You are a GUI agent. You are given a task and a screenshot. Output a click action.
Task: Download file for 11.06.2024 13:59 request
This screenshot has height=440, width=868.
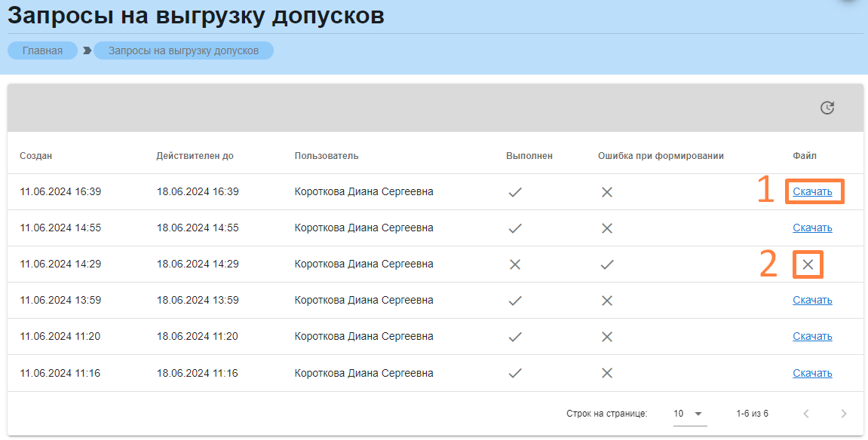812,301
